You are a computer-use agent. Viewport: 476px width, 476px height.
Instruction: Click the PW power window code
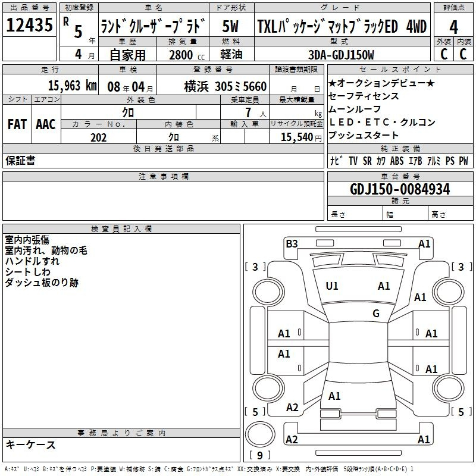464,161
